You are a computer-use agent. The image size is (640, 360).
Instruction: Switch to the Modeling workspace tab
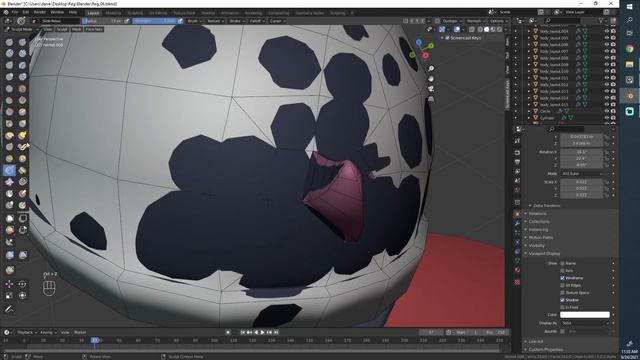pyautogui.click(x=113, y=13)
